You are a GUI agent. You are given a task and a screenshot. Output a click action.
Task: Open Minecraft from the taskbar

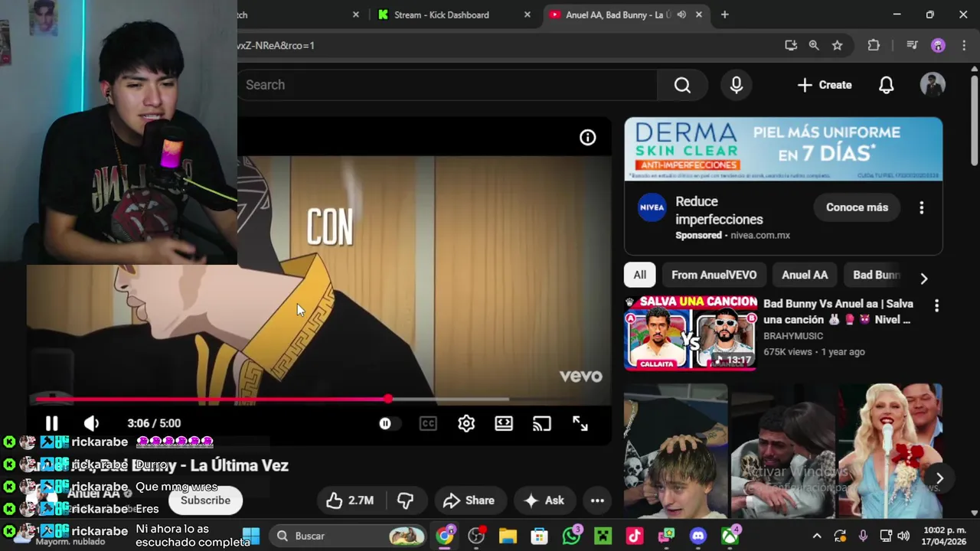603,536
